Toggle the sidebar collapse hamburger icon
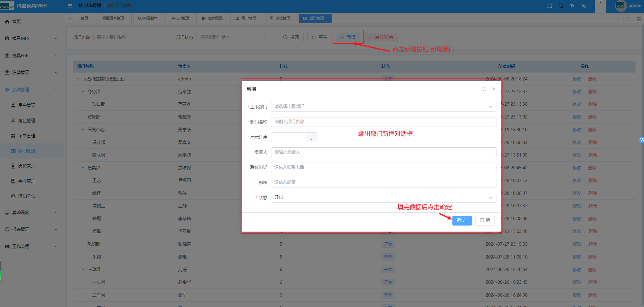Viewport: 644px width, 307px height. 70,6
